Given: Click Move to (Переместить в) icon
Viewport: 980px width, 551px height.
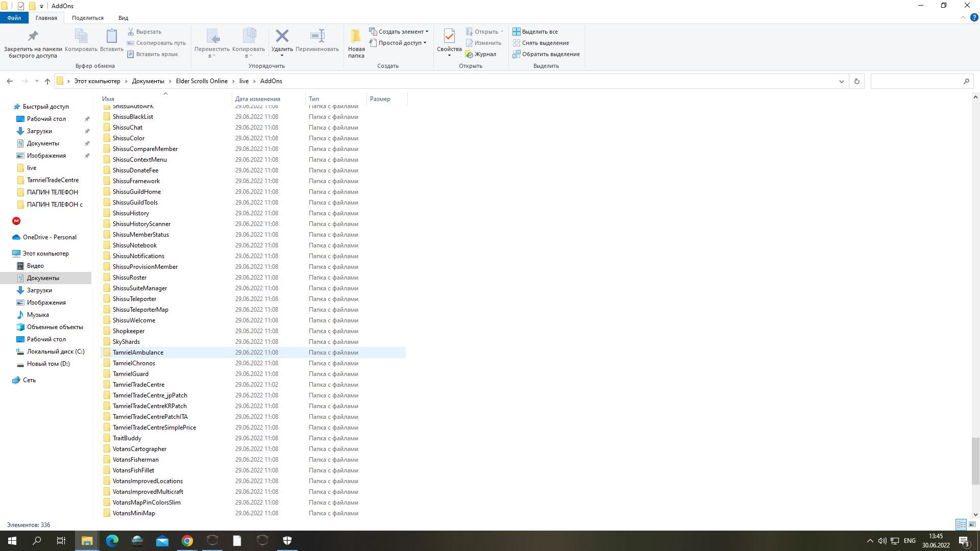Looking at the screenshot, I should pyautogui.click(x=212, y=36).
